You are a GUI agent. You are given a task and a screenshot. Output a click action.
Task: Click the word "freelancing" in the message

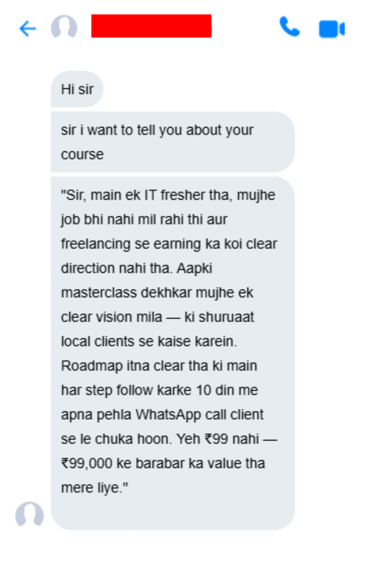pyautogui.click(x=96, y=244)
